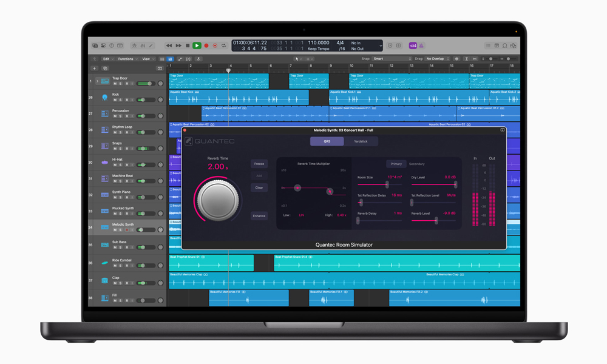Open the Snap mode dropdown

coord(392,59)
